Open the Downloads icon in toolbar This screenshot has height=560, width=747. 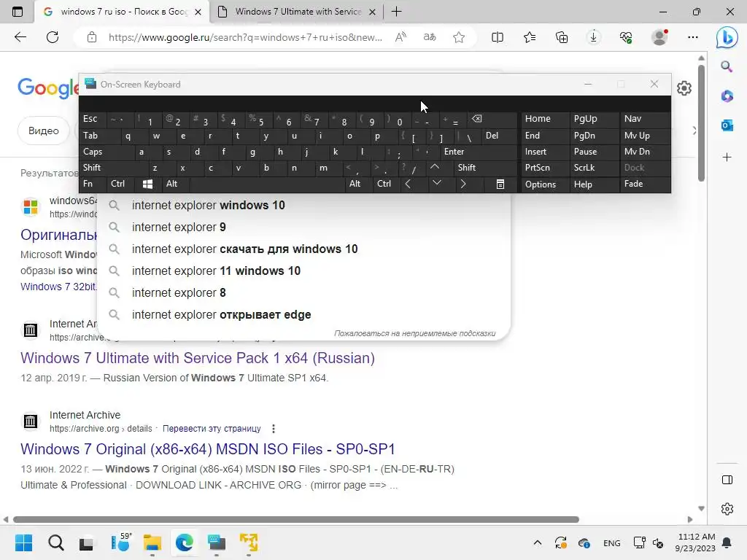pos(594,37)
